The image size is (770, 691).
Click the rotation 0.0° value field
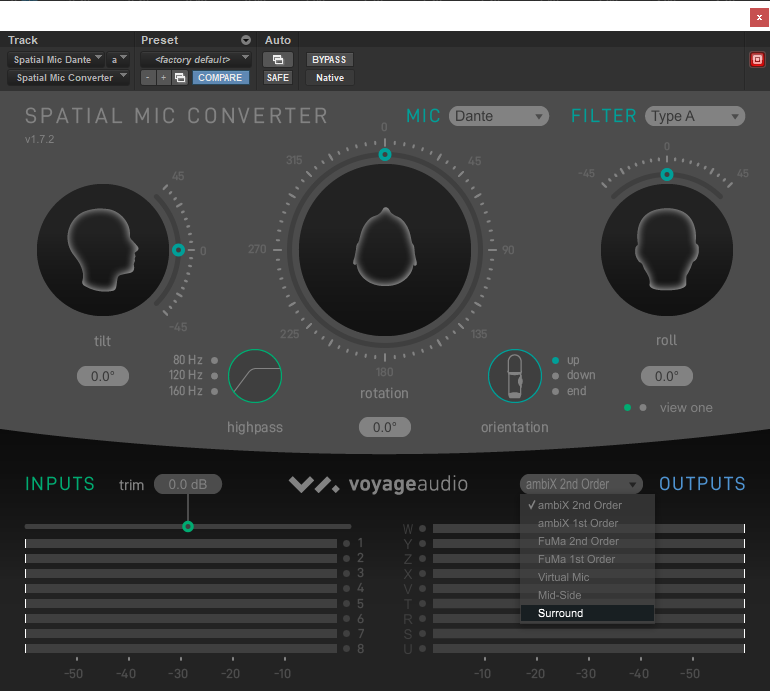pyautogui.click(x=385, y=427)
